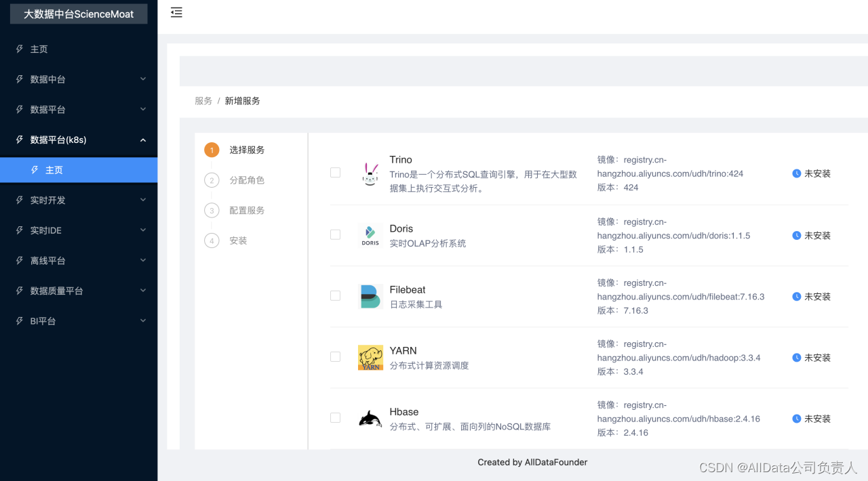Expand the 数据平台 menu chevron
The width and height of the screenshot is (868, 481).
pyautogui.click(x=143, y=109)
